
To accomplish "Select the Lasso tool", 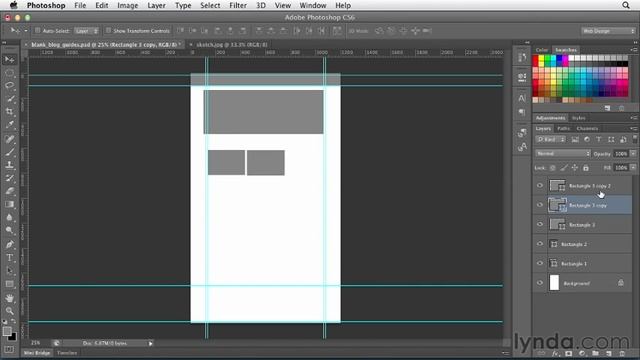I will click(x=9, y=86).
